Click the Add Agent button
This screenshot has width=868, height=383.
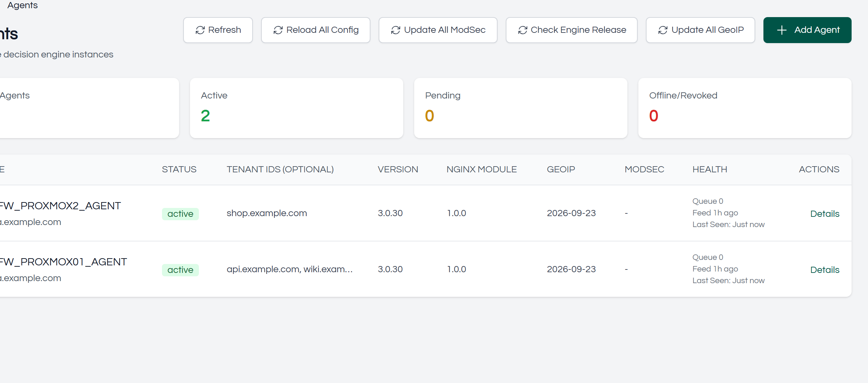click(808, 30)
